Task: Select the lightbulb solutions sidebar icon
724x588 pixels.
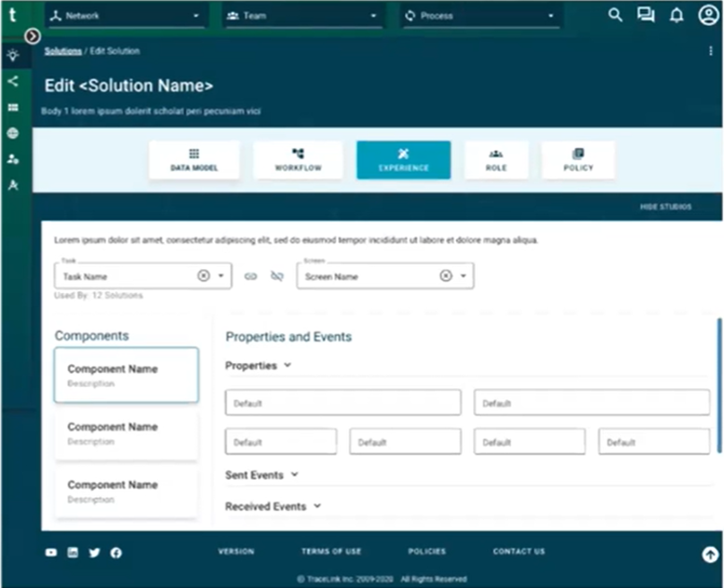Action: (x=13, y=56)
